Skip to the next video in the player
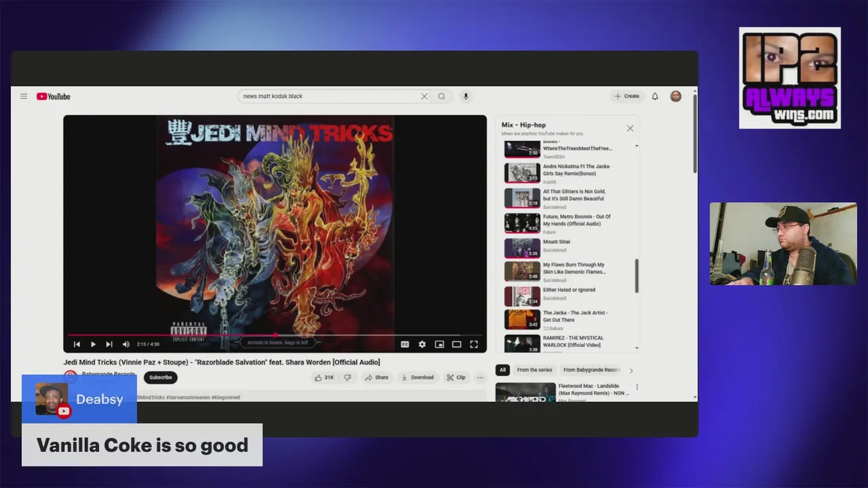Image resolution: width=868 pixels, height=488 pixels. pyautogui.click(x=109, y=344)
